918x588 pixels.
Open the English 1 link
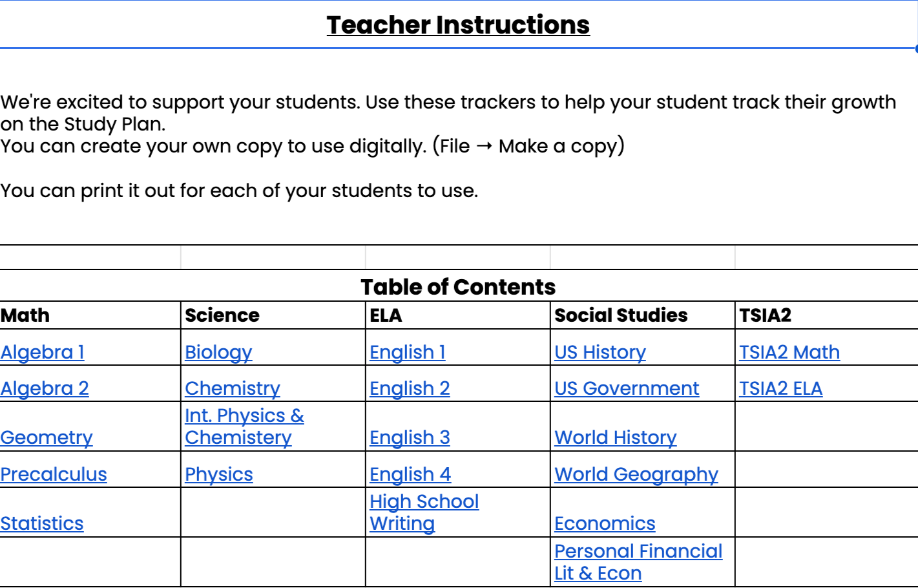coord(408,352)
